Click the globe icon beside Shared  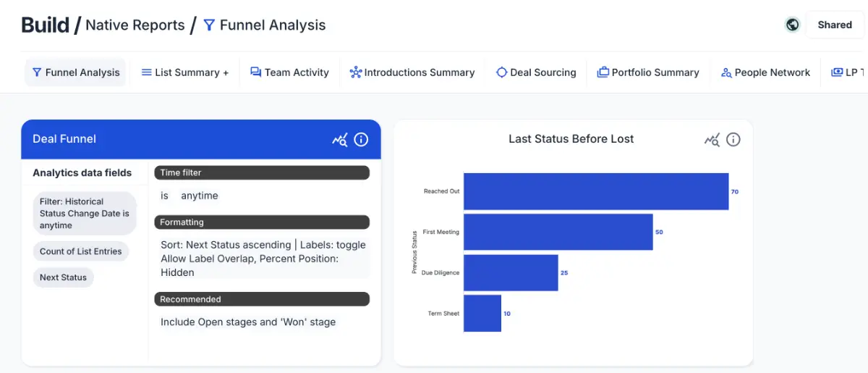793,25
